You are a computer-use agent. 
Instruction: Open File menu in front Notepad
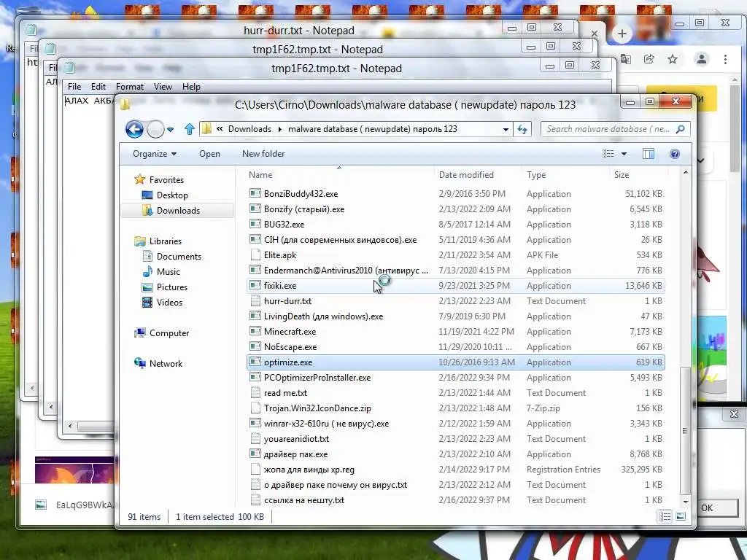click(74, 87)
